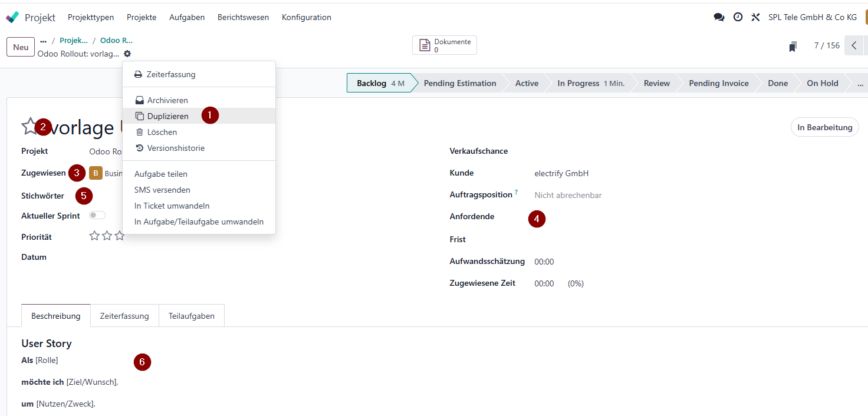
Task: Open the gear actions menu icon
Action: coord(127,54)
